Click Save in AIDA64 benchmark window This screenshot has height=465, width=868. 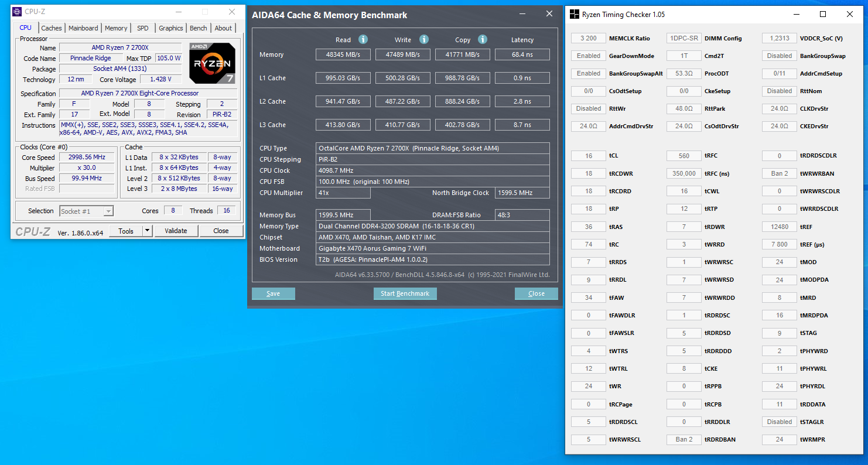pyautogui.click(x=274, y=293)
